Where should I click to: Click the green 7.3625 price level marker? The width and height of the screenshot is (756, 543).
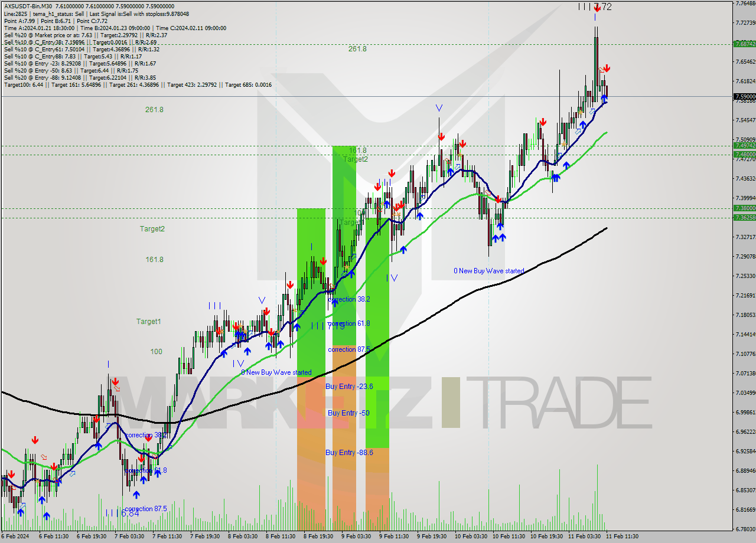(744, 217)
